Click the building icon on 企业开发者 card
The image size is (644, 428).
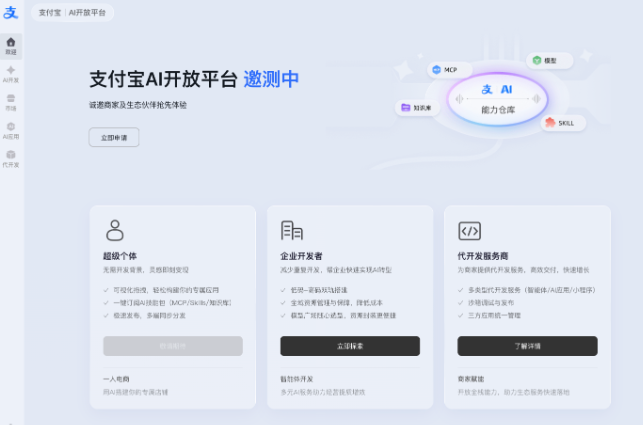click(292, 230)
